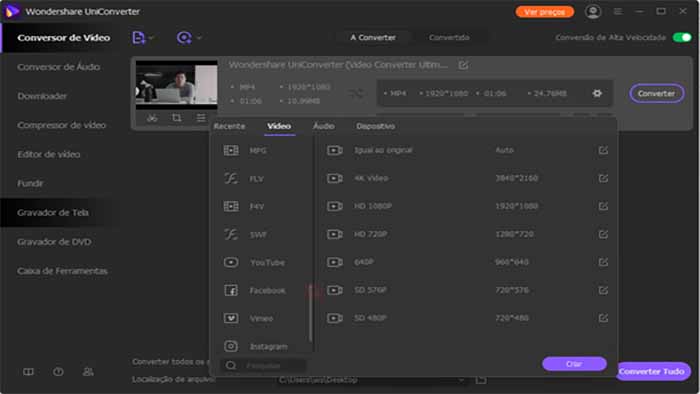Edit HD 720P preset icon
Image resolution: width=700 pixels, height=394 pixels.
603,234
